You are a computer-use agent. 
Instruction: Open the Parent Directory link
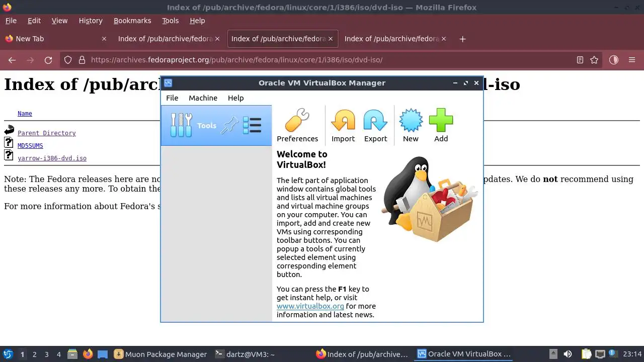(x=47, y=133)
